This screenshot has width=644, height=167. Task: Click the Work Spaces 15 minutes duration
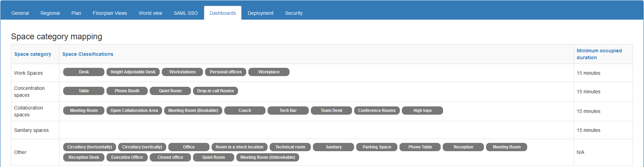point(588,73)
